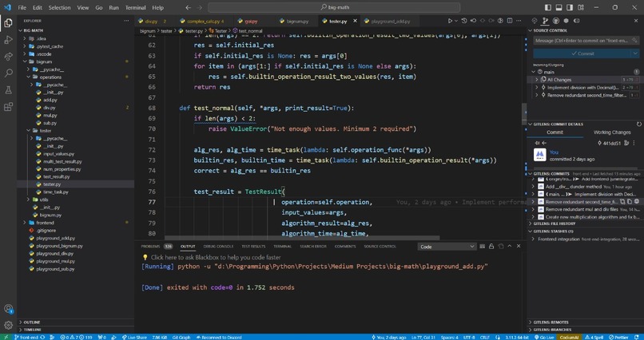The image size is (644, 340).
Task: Close the bottom panel
Action: (x=519, y=246)
